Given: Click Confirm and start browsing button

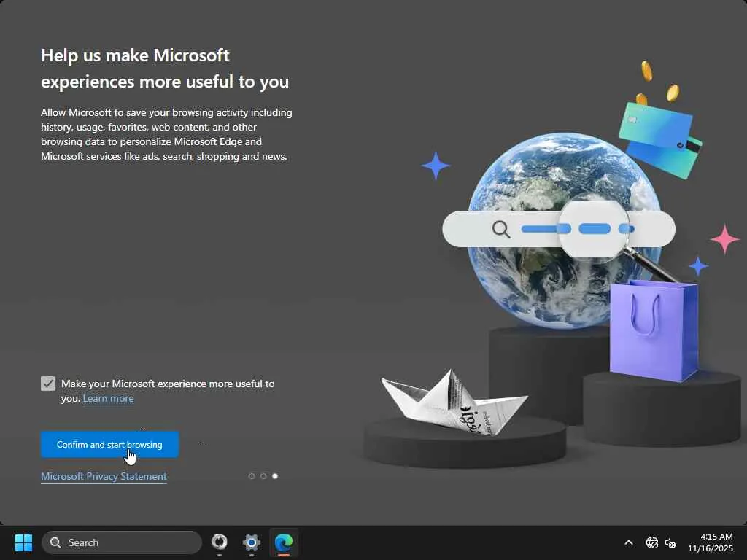Looking at the screenshot, I should (109, 444).
